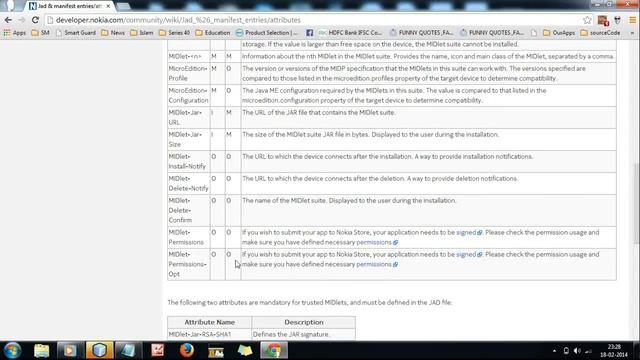The height and width of the screenshot is (360, 640).
Task: Open the Chrome hamburger menu
Action: click(x=633, y=20)
